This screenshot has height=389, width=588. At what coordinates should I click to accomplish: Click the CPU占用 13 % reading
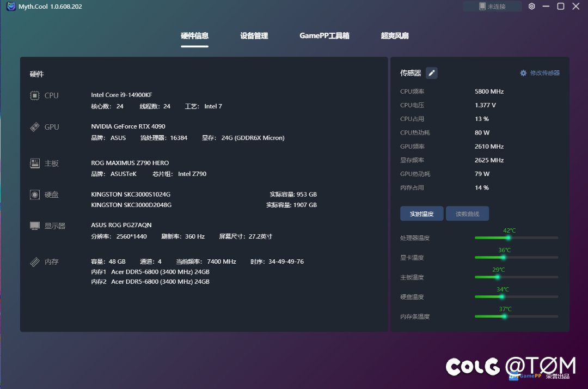(x=444, y=119)
